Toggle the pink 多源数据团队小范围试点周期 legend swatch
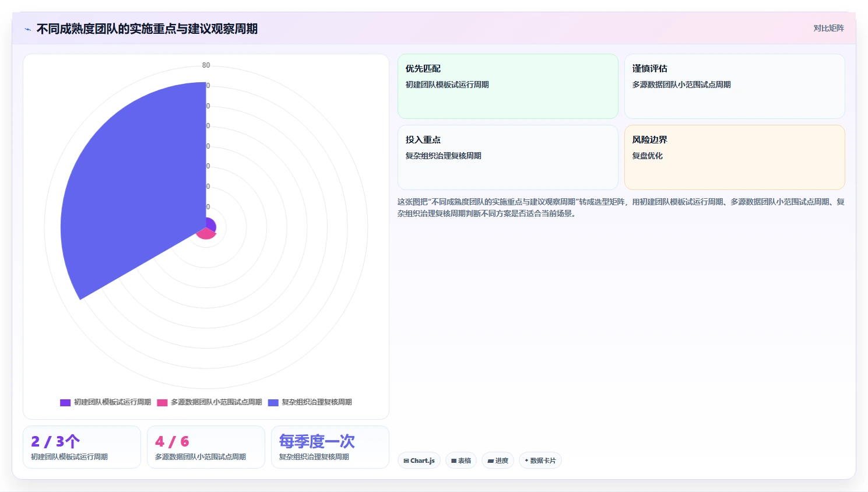The height and width of the screenshot is (492, 868). [x=162, y=402]
